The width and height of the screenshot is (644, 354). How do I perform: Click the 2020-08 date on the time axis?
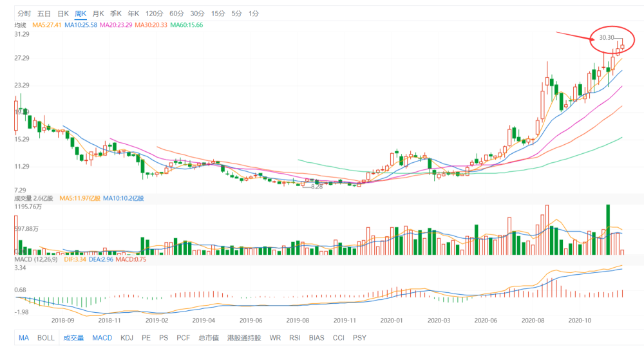[534, 319]
